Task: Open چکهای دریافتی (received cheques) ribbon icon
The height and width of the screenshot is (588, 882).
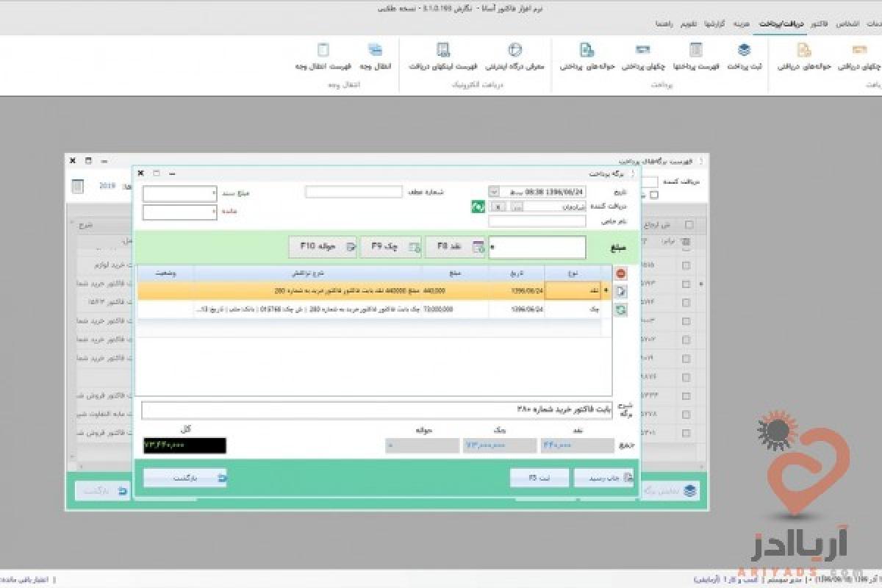Action: pos(860,57)
